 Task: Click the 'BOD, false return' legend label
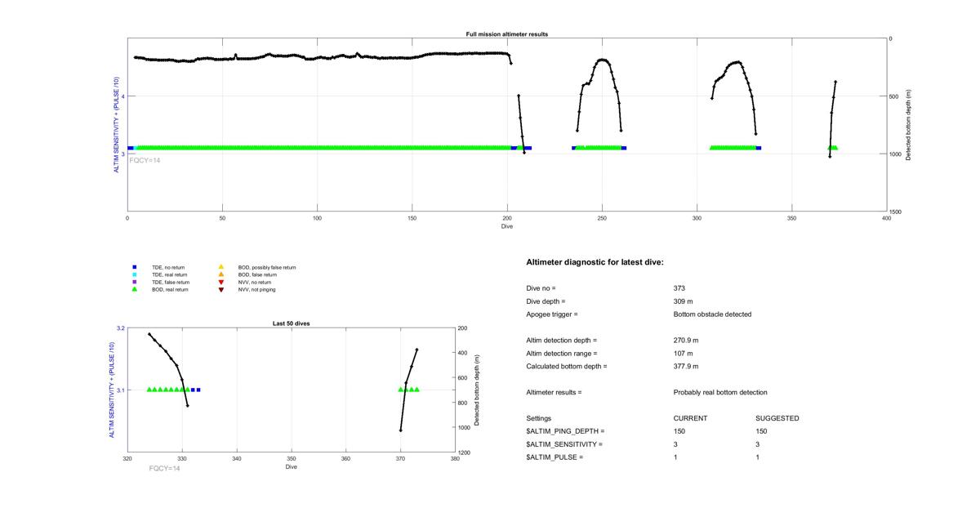pyautogui.click(x=257, y=274)
